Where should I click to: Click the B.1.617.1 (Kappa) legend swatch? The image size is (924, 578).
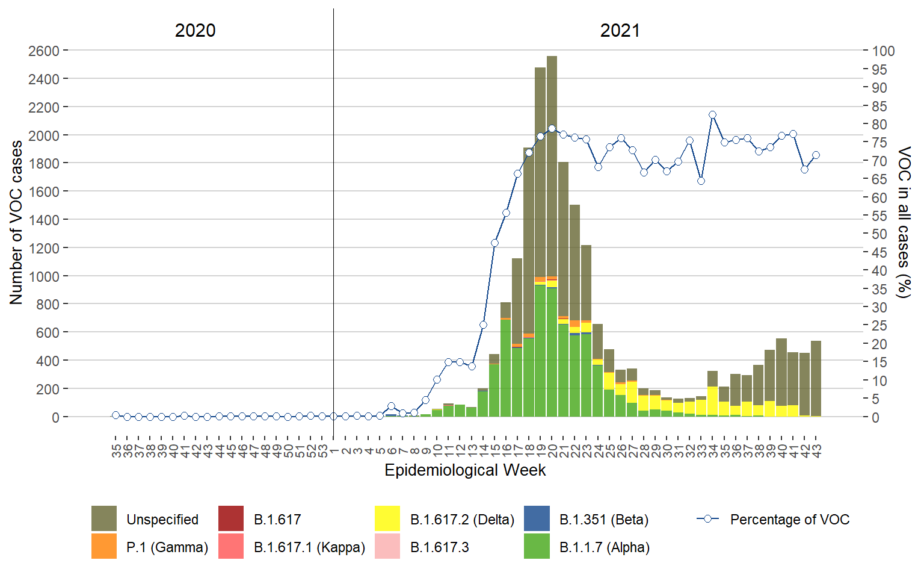point(231,547)
